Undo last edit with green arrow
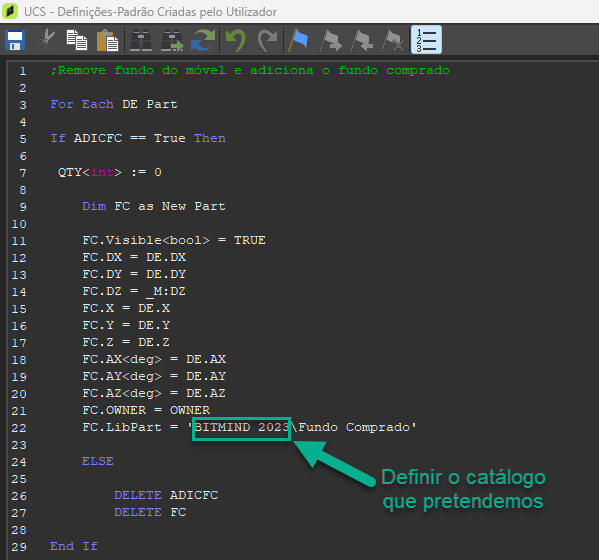The width and height of the screenshot is (599, 560). point(236,40)
